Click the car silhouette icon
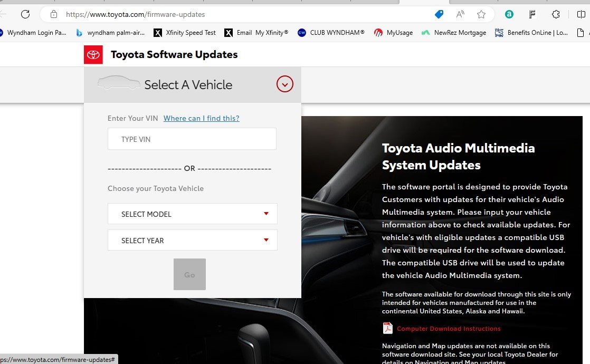The image size is (590, 364). (119, 83)
